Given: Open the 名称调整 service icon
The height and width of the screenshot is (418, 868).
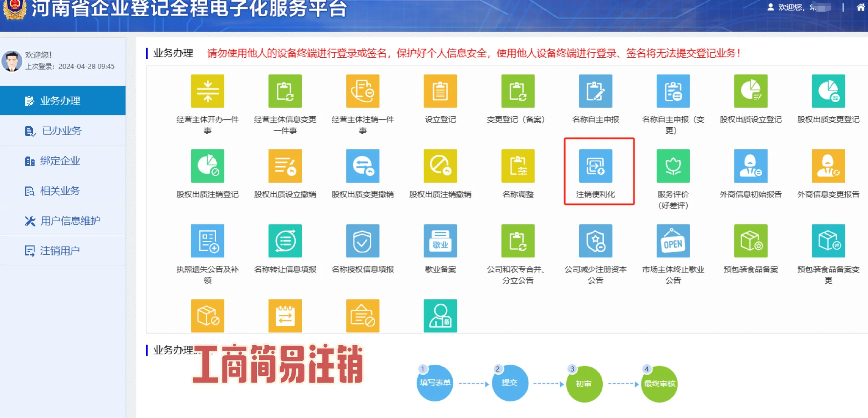Looking at the screenshot, I should [x=518, y=166].
